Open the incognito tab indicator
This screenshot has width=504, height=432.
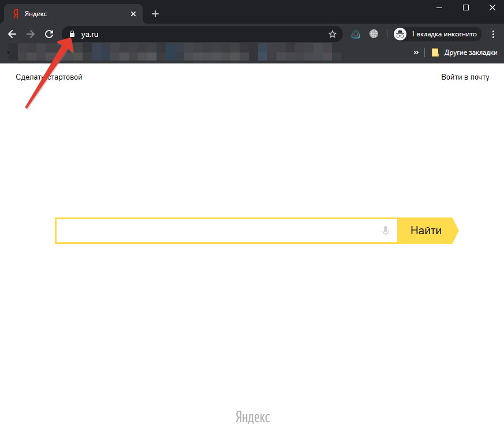(x=436, y=35)
